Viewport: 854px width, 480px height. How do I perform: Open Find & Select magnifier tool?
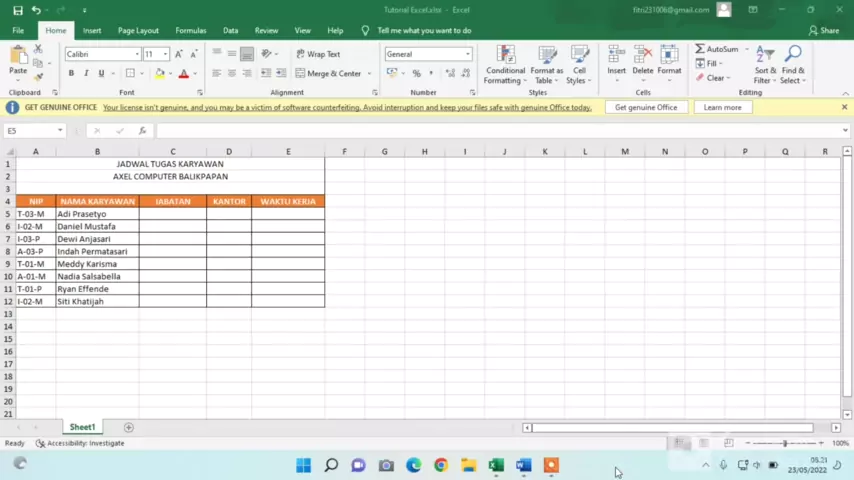point(793,64)
